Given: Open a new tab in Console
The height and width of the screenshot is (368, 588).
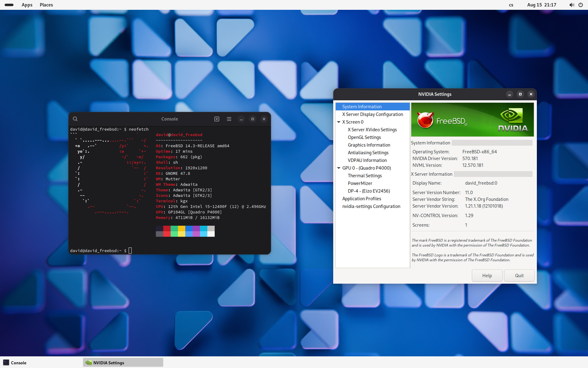Looking at the screenshot, I should [217, 119].
